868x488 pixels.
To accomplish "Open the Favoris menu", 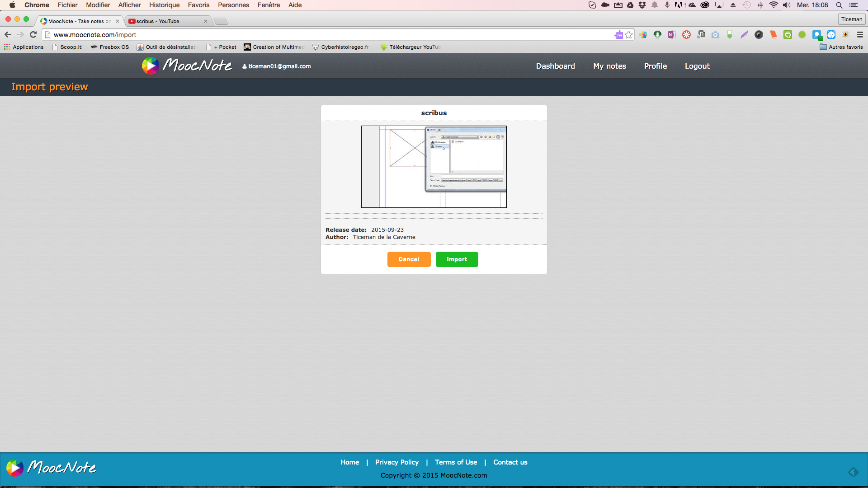I will (x=199, y=5).
